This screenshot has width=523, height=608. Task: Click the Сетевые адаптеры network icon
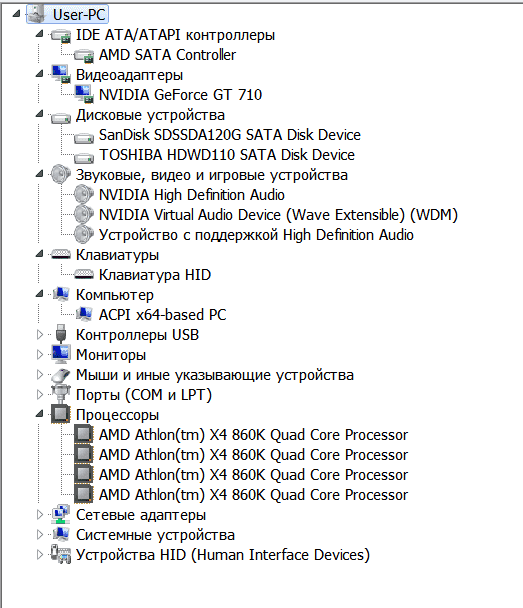(x=61, y=514)
